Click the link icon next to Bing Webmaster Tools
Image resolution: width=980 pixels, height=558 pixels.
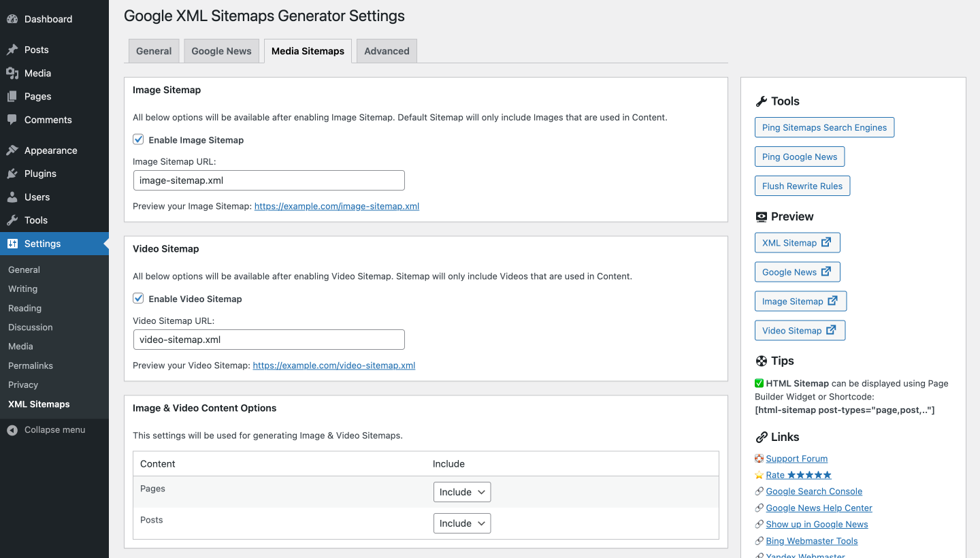(759, 541)
